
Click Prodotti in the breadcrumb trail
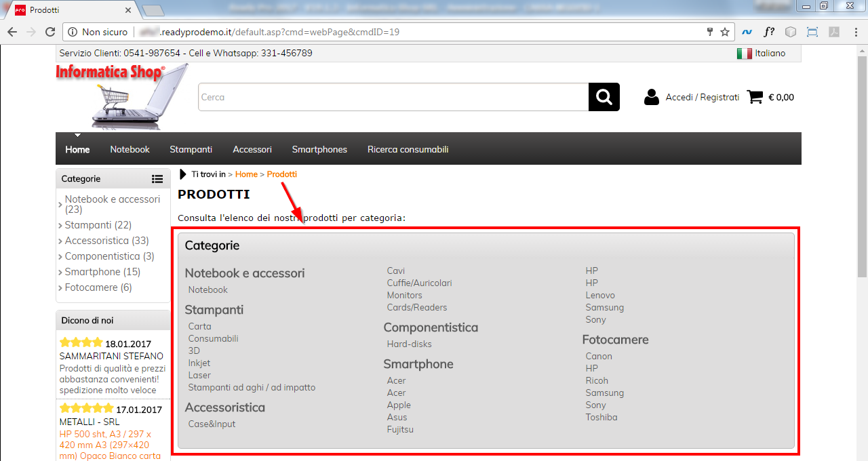282,174
